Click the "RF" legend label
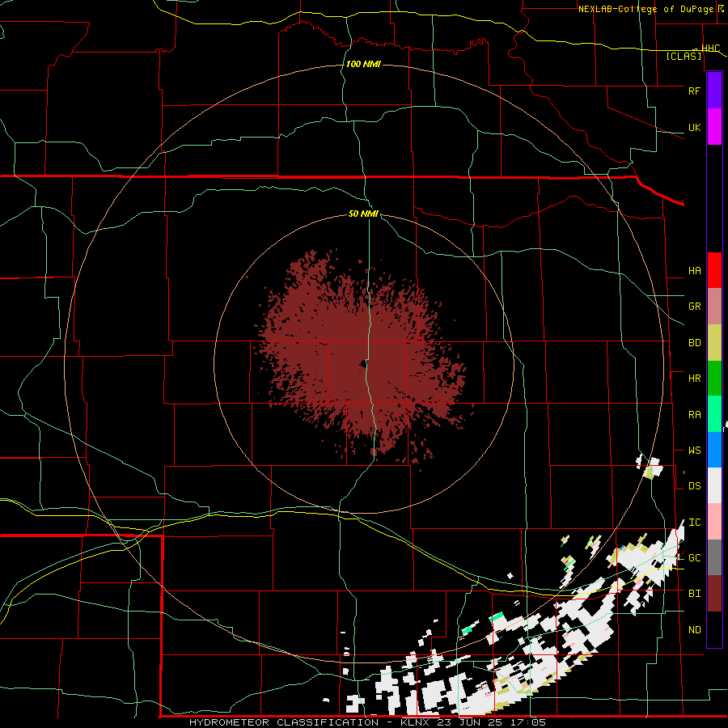Image resolution: width=728 pixels, height=728 pixels. click(x=694, y=91)
